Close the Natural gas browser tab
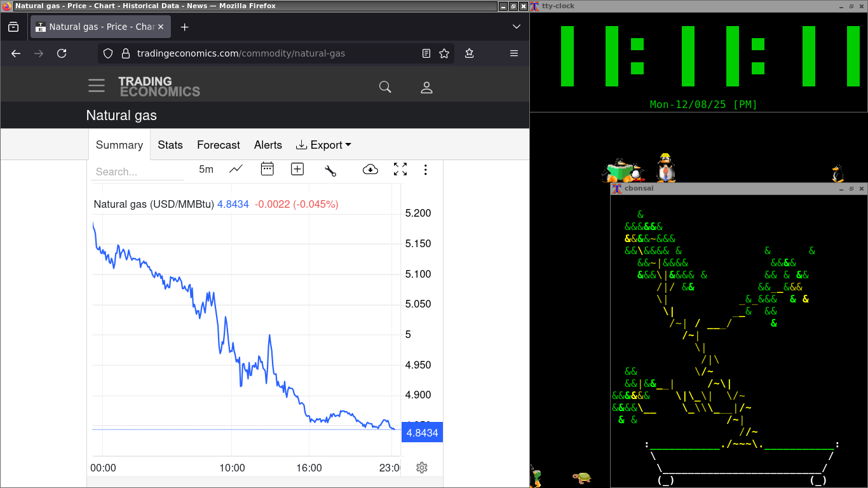This screenshot has height=488, width=868. click(161, 27)
